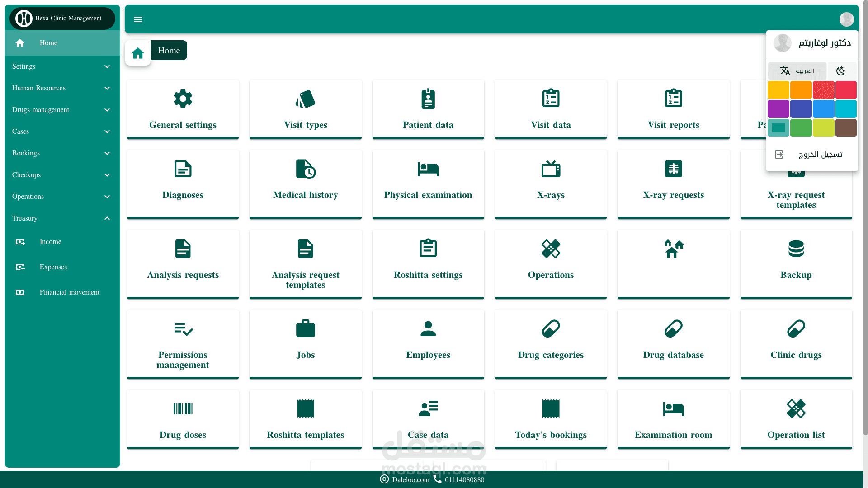The image size is (868, 488).
Task: Click the Permissions management checklist icon
Action: click(x=183, y=329)
